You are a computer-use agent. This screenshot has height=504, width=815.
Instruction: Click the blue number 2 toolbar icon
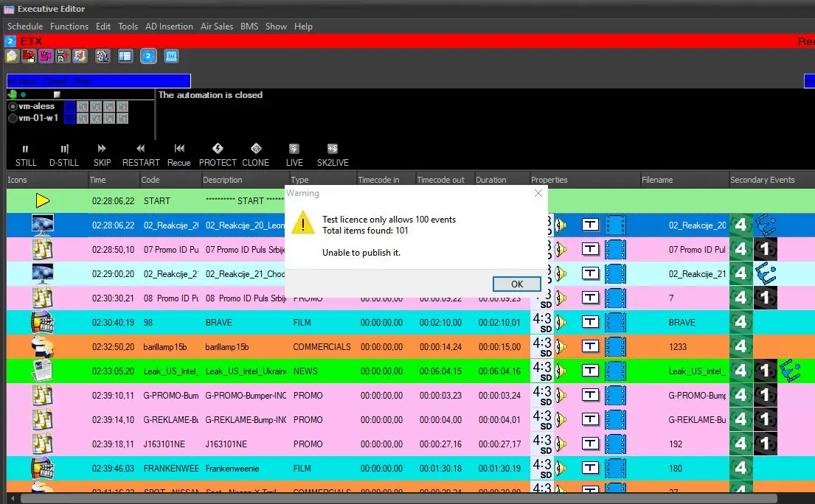point(148,56)
